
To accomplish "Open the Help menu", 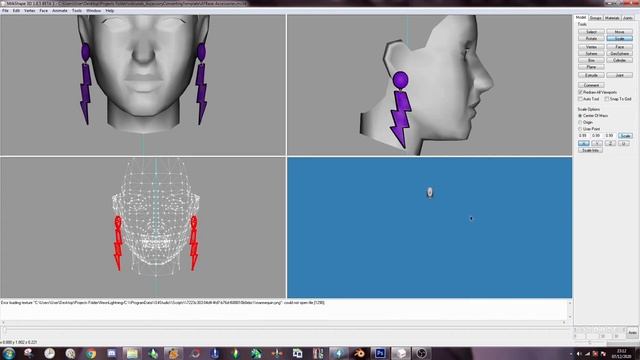I will (110, 11).
